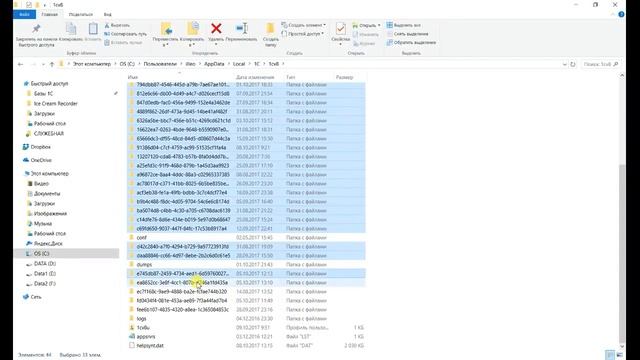Click the large Копировать ribbon icon
This screenshot has width=640, height=360.
pos(71,29)
